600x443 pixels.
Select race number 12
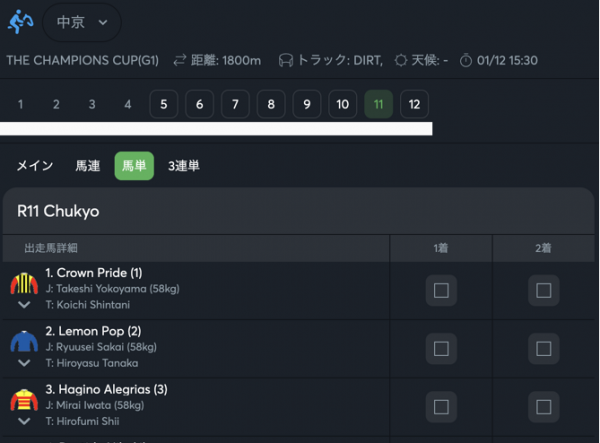point(414,104)
